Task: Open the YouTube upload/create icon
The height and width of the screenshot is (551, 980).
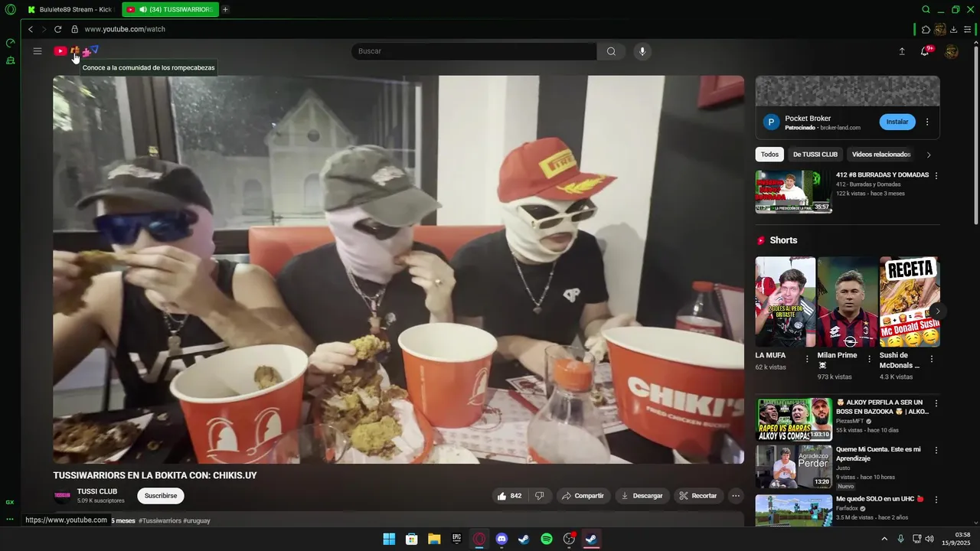Action: click(x=902, y=51)
